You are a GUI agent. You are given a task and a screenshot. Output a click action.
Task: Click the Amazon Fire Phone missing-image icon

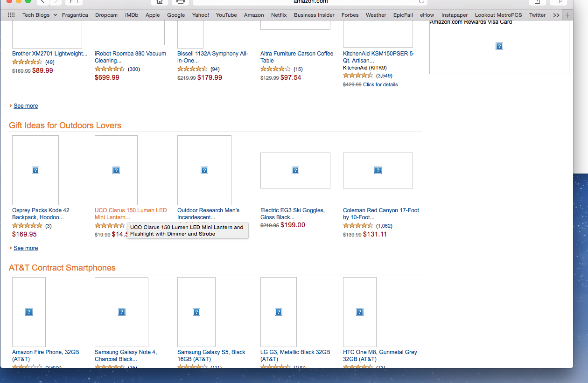pyautogui.click(x=29, y=312)
